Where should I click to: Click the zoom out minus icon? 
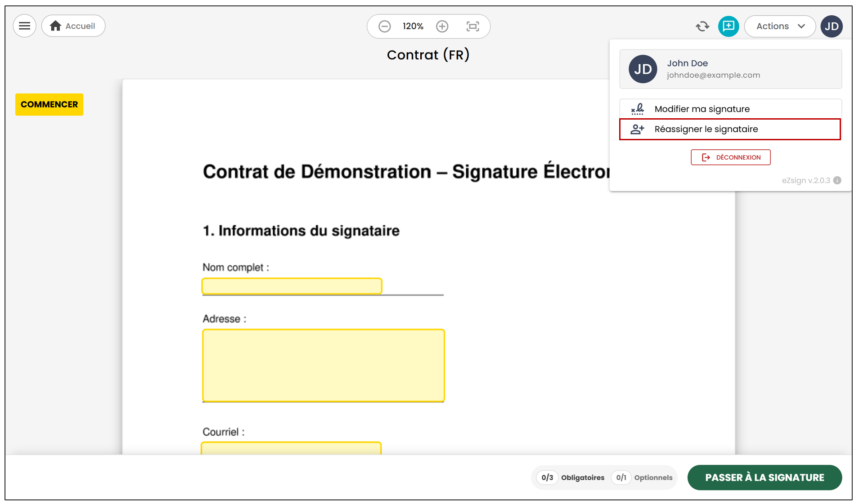click(x=384, y=27)
